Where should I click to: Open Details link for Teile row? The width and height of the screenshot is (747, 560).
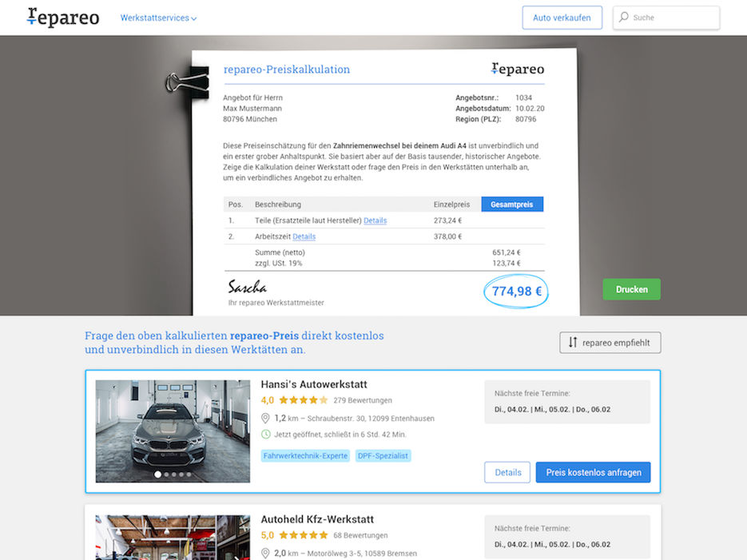375,220
